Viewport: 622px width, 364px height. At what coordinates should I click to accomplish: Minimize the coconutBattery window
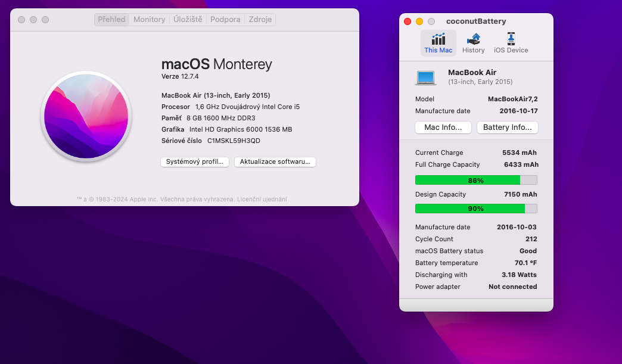(x=419, y=21)
